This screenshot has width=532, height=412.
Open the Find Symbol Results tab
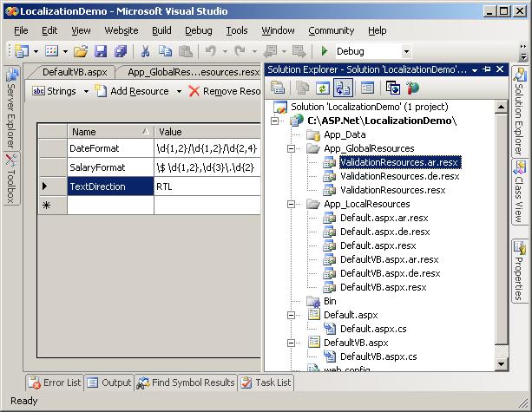click(x=186, y=383)
